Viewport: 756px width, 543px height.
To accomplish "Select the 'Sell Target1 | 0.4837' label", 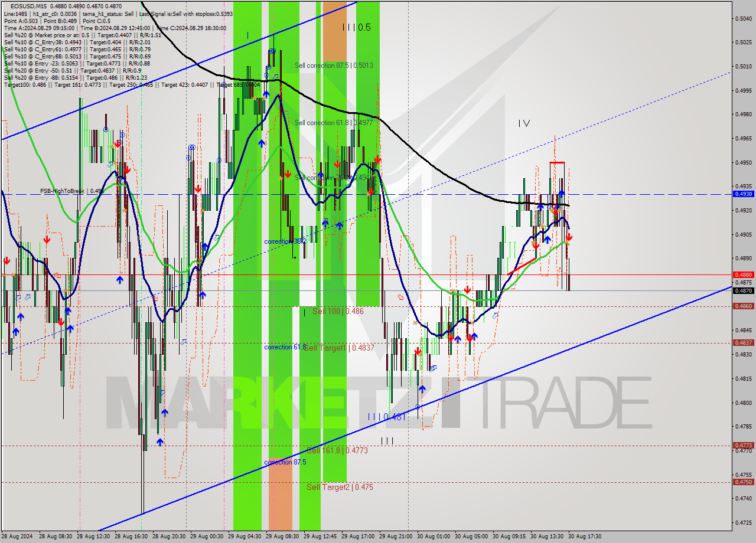I will (339, 348).
